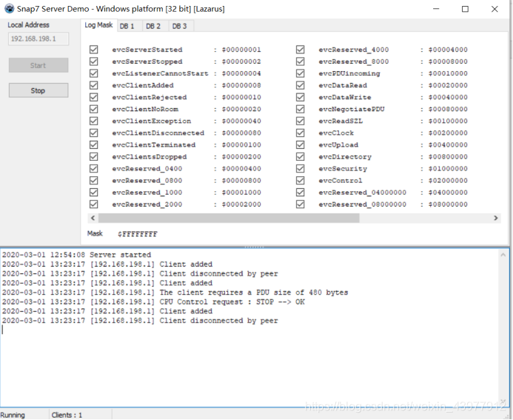Toggle evcListenerCannotStart checkbox
Viewport: 513px width, 420px height.
(93, 73)
